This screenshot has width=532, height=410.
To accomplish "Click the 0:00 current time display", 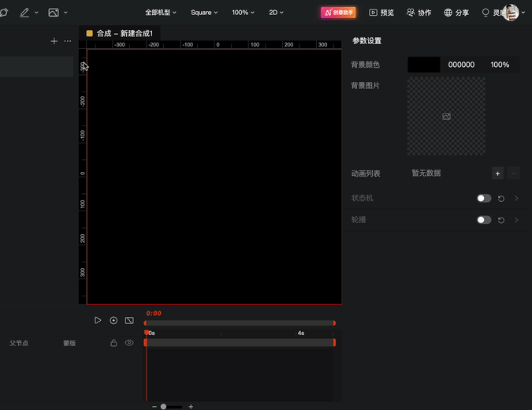I will pyautogui.click(x=154, y=313).
